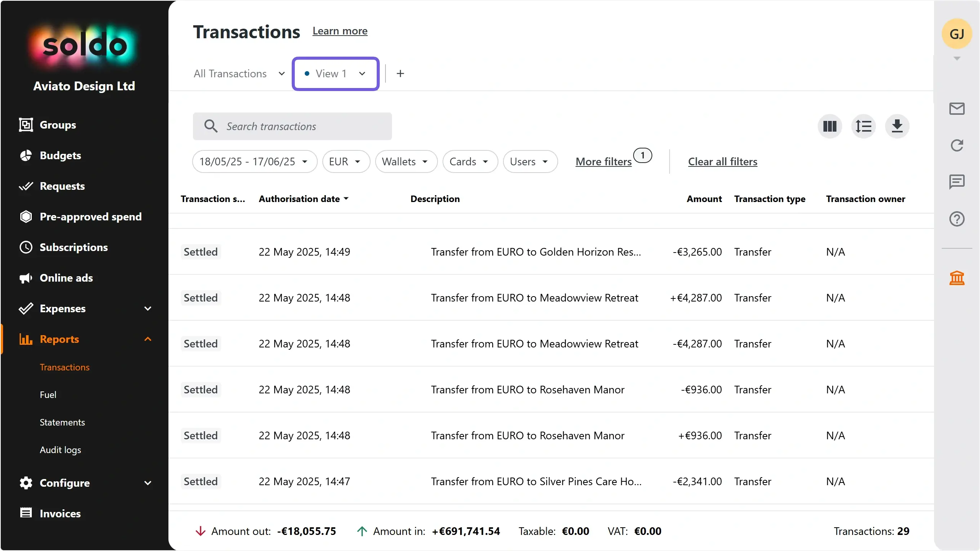Open the date range filter dropdown
Screen dimensions: 980x551
coord(255,161)
